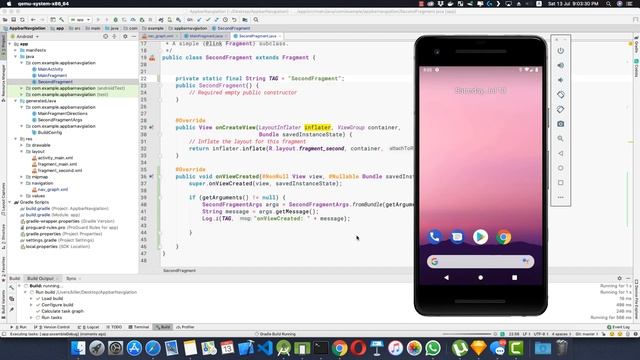Click the Project panel settings gear
The height and width of the screenshot is (360, 640).
(x=125, y=36)
